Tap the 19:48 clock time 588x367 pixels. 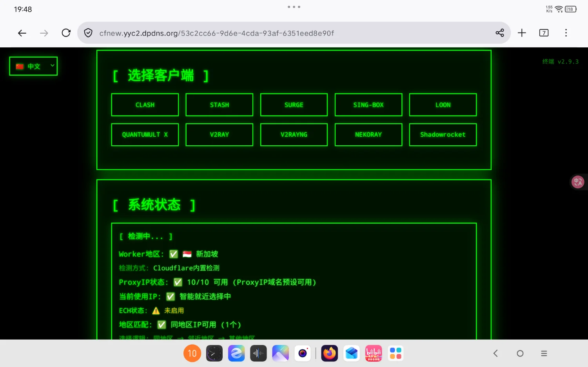click(x=23, y=9)
